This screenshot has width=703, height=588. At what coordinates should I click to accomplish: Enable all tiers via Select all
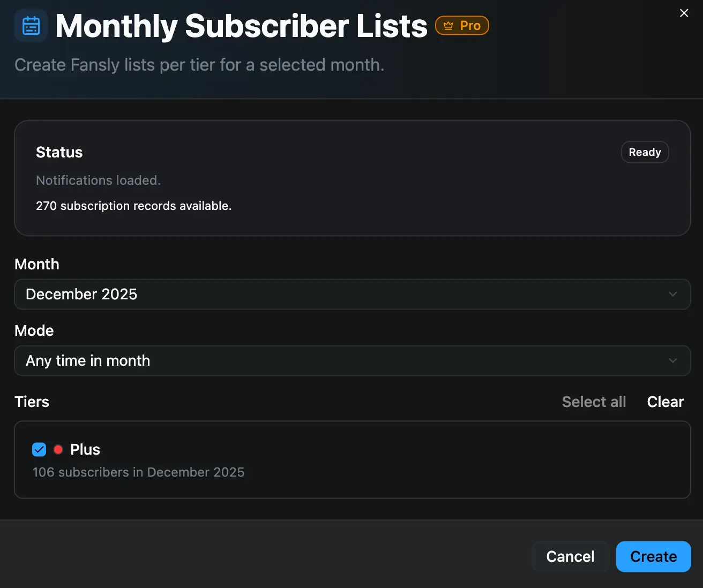pyautogui.click(x=594, y=402)
